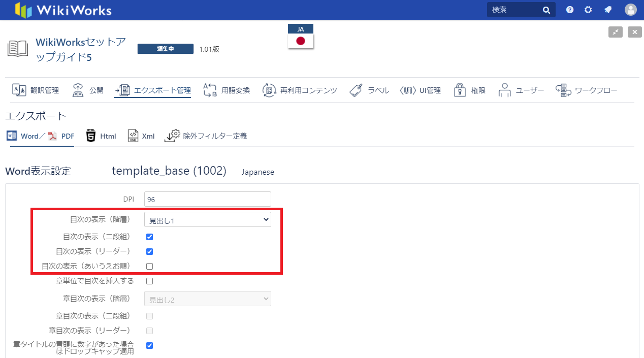This screenshot has height=358, width=644.
Task: Open 用語変換 term conversion
Action: 227,90
